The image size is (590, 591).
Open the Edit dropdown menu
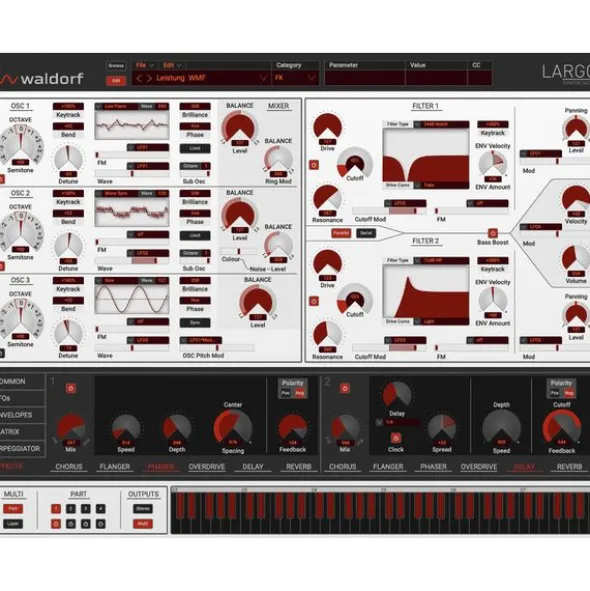[172, 65]
